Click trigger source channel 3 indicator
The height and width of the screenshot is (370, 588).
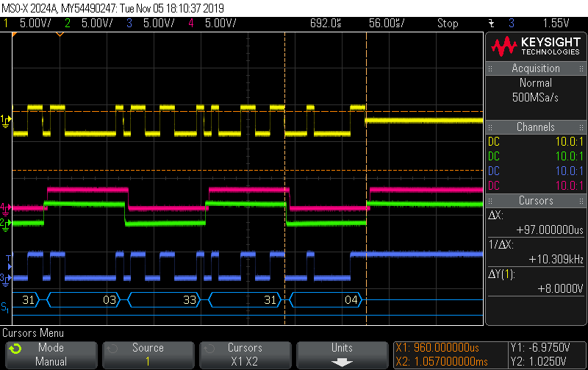(x=512, y=24)
